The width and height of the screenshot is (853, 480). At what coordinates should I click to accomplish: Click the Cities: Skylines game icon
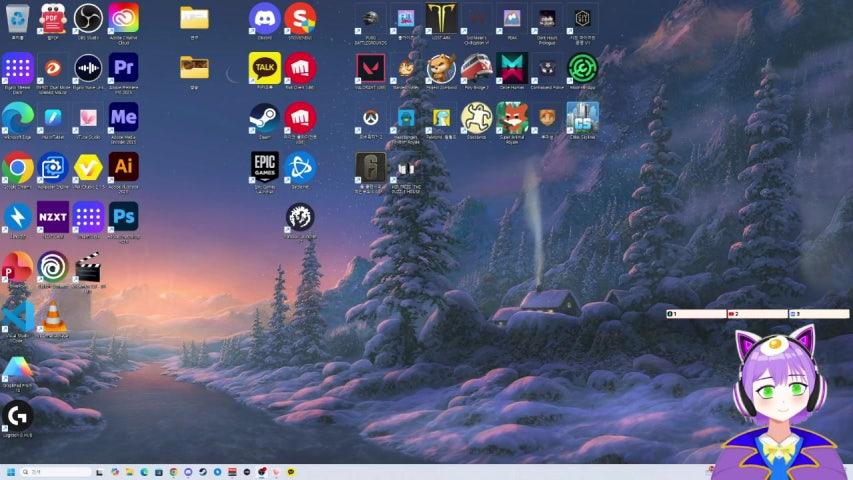581,118
